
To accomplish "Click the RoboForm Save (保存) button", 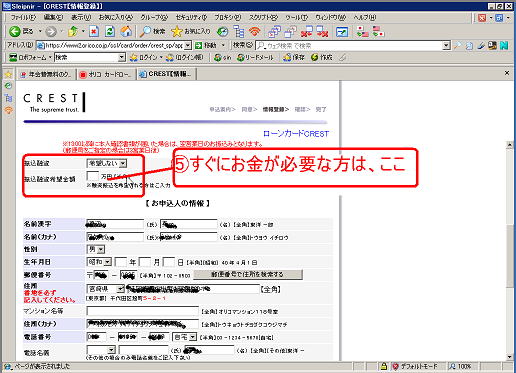I will tap(294, 57).
